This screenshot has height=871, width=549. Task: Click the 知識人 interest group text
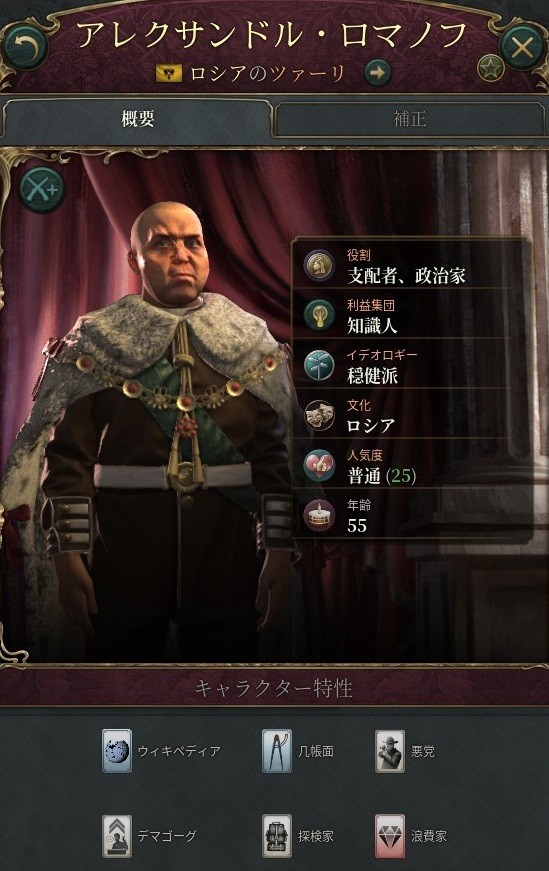[x=372, y=325]
